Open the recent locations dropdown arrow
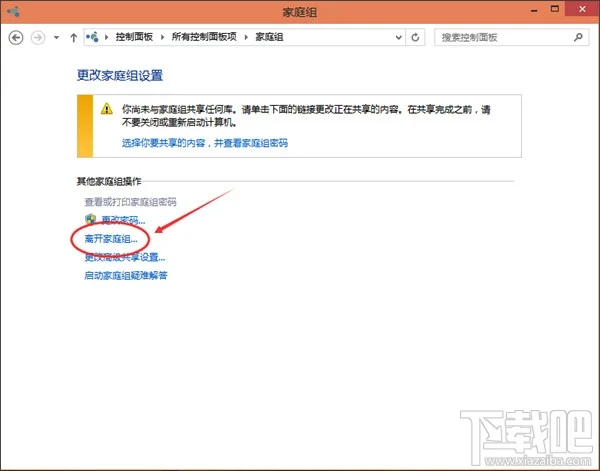Viewport: 600px width, 471px height. pyautogui.click(x=57, y=37)
